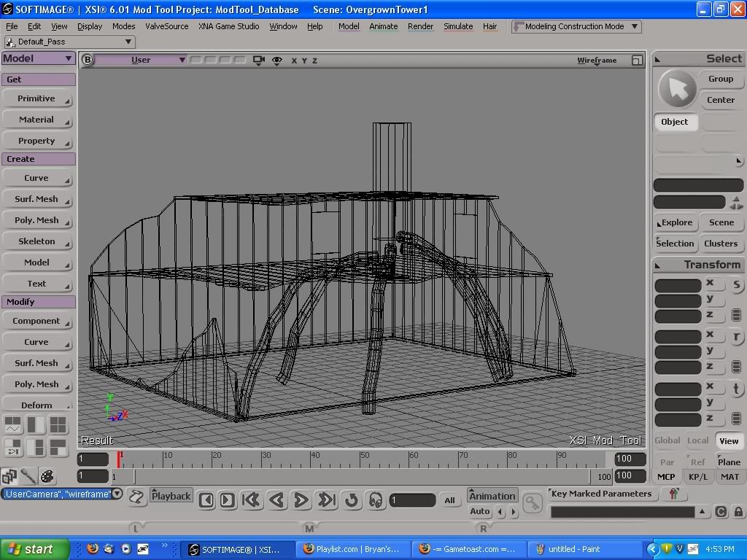Select the two-column layout icon
The image size is (747, 560).
click(36, 424)
